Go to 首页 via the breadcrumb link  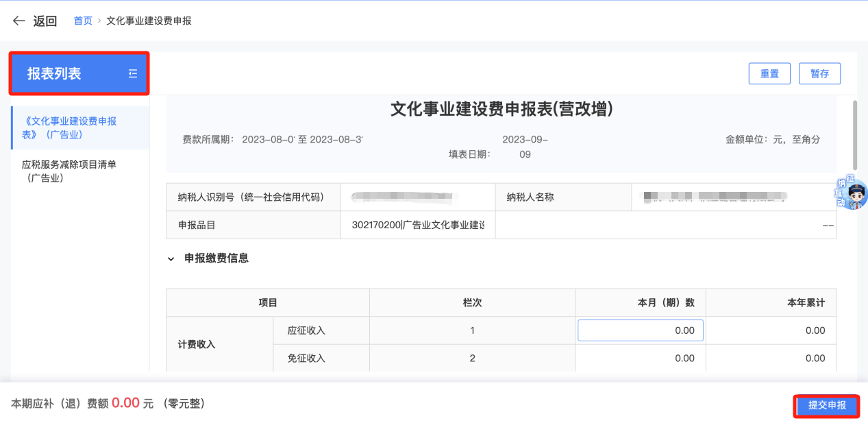pos(83,21)
